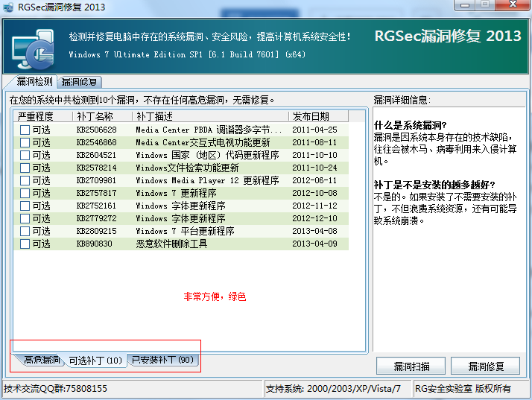Select the Media Center PBDA 调谐器 description
The height and width of the screenshot is (400, 532).
click(209, 130)
